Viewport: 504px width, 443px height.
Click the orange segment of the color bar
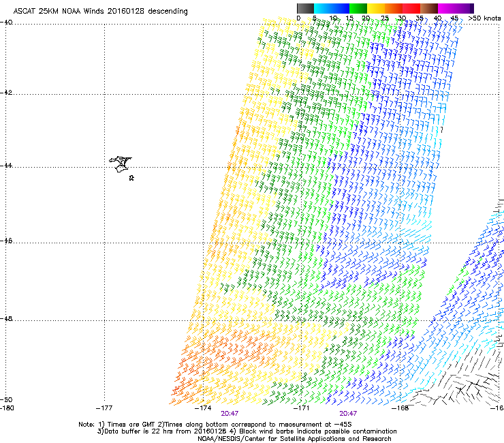pyautogui.click(x=394, y=8)
